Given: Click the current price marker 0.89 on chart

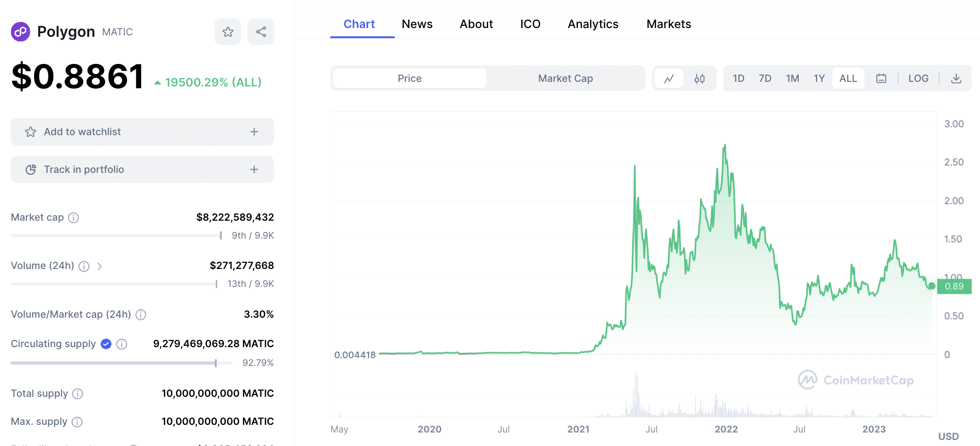Looking at the screenshot, I should pyautogui.click(x=954, y=286).
